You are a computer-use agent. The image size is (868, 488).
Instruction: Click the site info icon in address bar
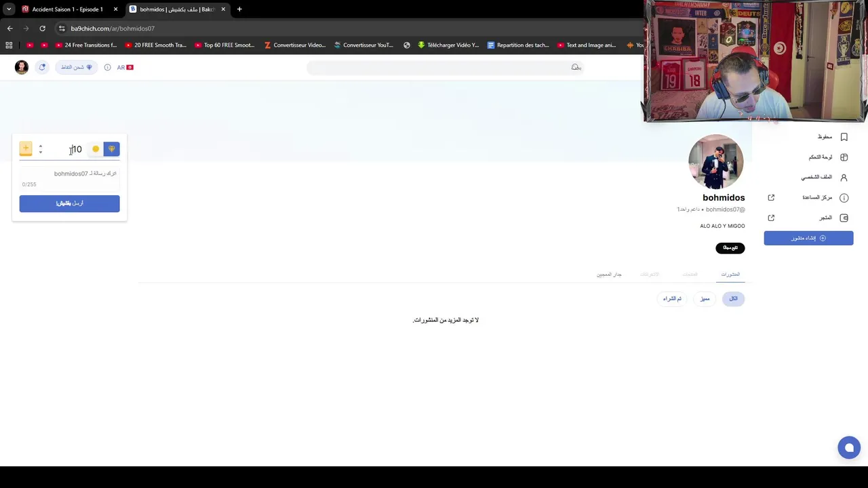(62, 28)
